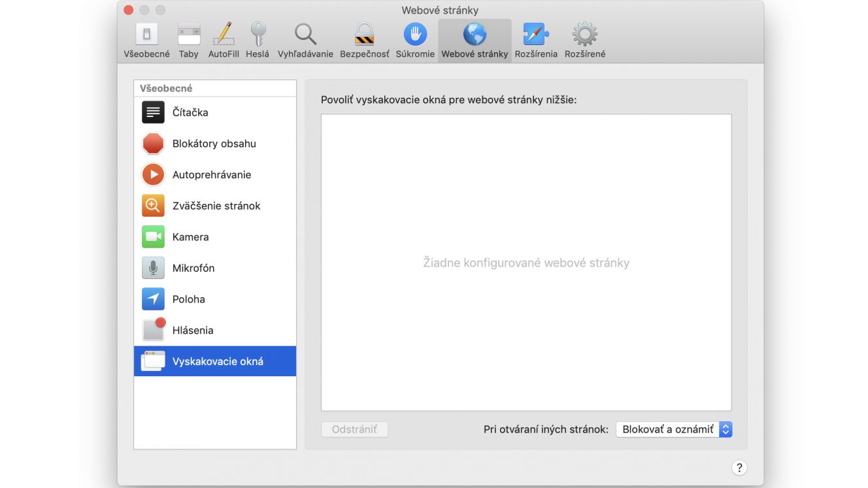Open the Súkromie hand icon pane
The height and width of the screenshot is (488, 868).
point(415,41)
